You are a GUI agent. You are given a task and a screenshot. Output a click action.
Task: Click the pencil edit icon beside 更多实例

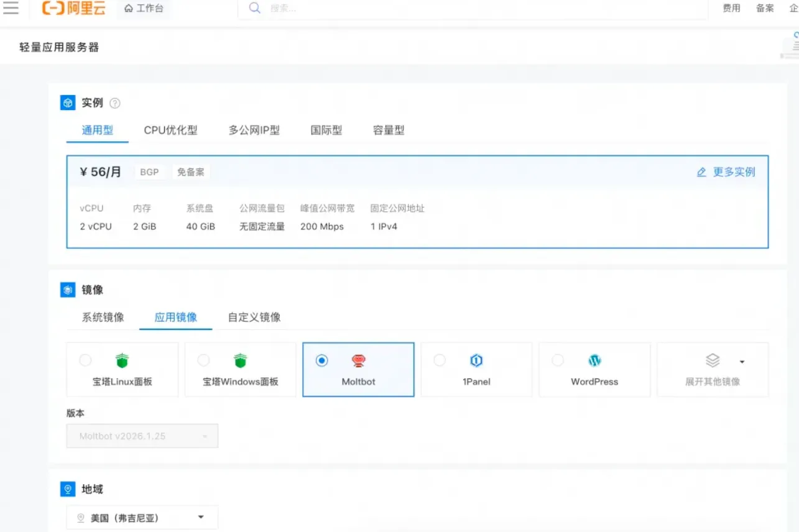pos(701,172)
